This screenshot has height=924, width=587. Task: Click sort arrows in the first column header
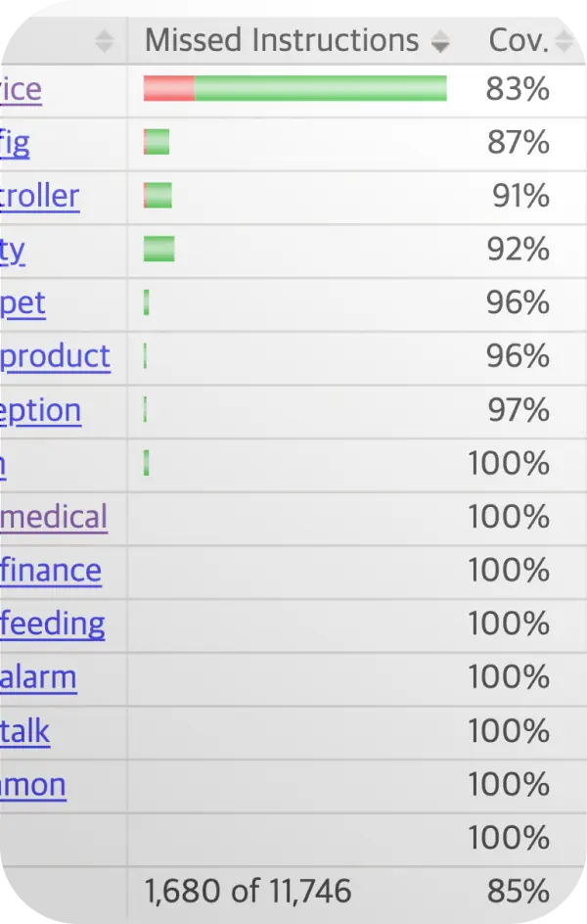(x=105, y=41)
